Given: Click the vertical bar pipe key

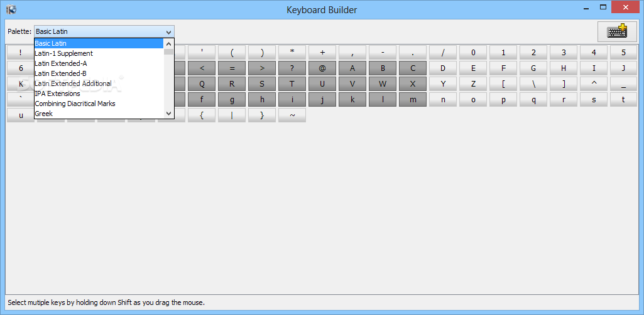Looking at the screenshot, I should click(x=232, y=115).
